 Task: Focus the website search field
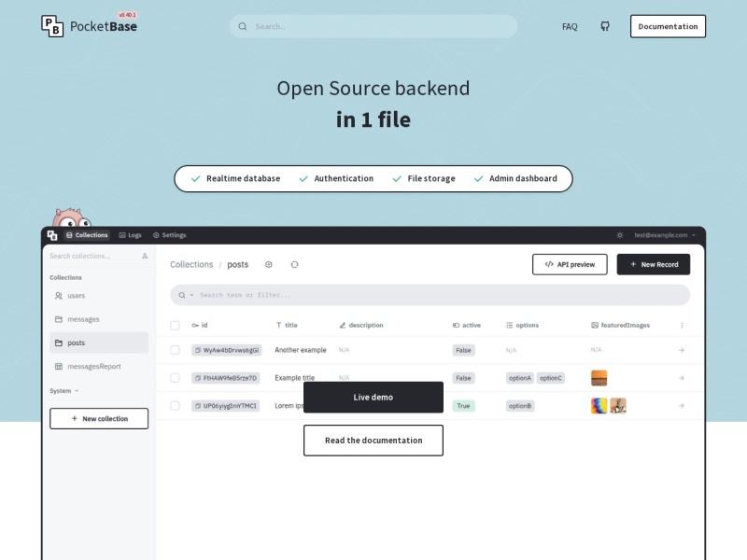coord(373,26)
